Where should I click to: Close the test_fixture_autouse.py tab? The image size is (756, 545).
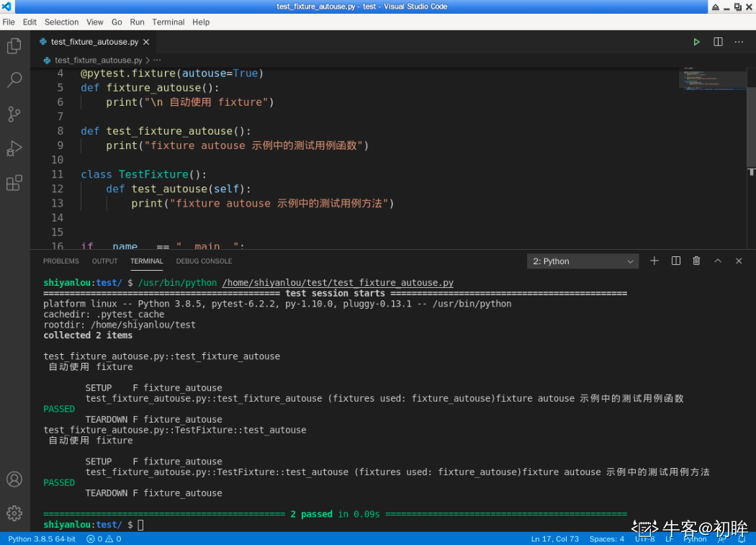coord(146,42)
